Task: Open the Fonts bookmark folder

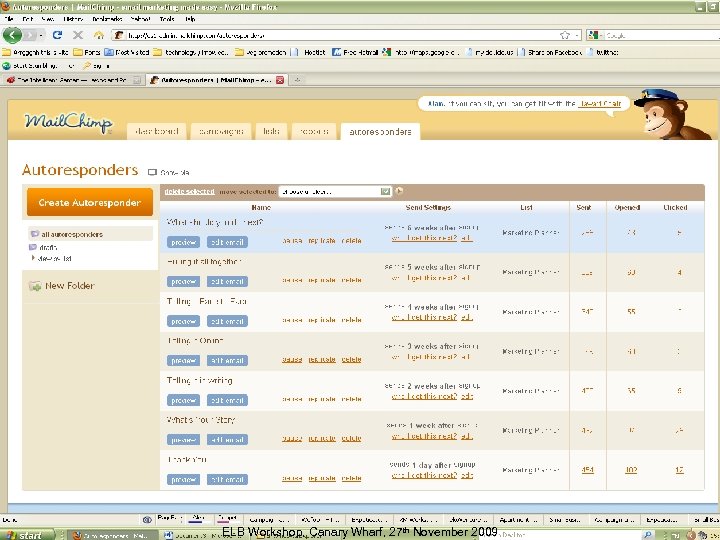Action: [87, 52]
